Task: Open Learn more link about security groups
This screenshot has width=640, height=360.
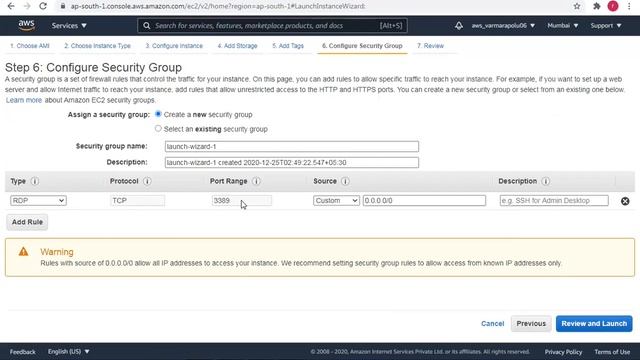Action: pos(24,100)
